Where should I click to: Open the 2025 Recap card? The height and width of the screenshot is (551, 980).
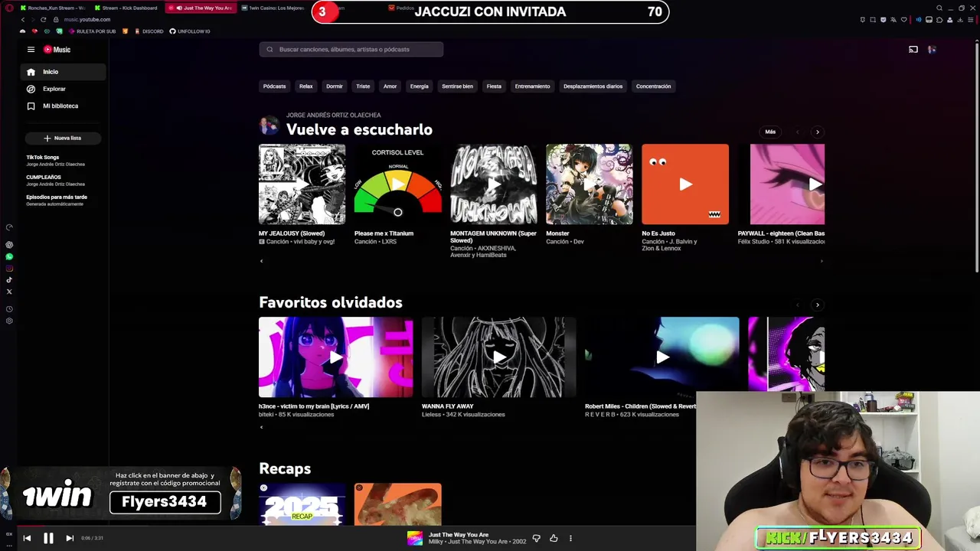(x=302, y=504)
